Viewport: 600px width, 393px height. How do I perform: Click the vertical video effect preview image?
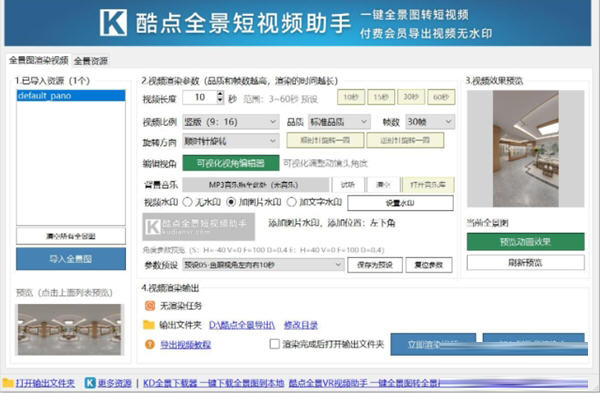tap(525, 148)
